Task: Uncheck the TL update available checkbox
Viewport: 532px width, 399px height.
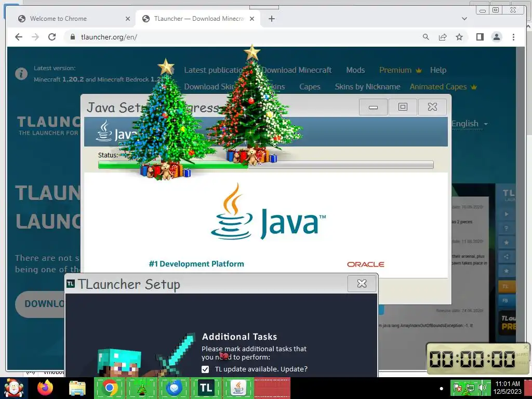Action: pos(205,369)
